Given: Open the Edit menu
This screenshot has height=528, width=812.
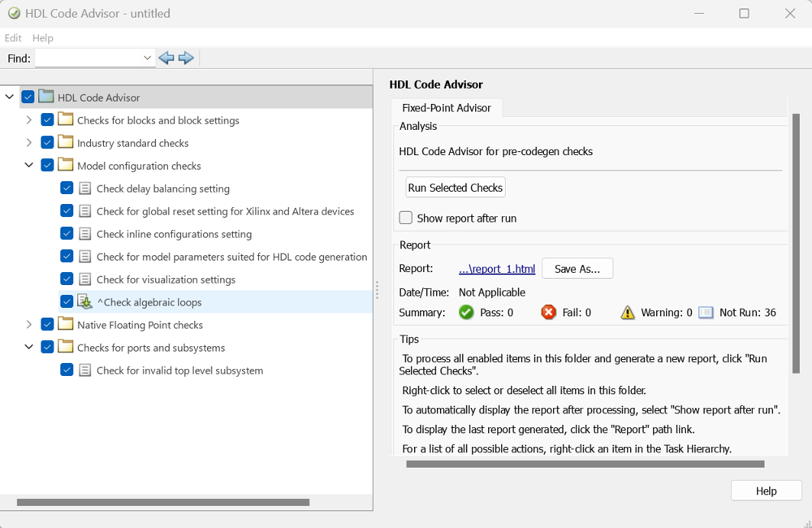Looking at the screenshot, I should 12,37.
